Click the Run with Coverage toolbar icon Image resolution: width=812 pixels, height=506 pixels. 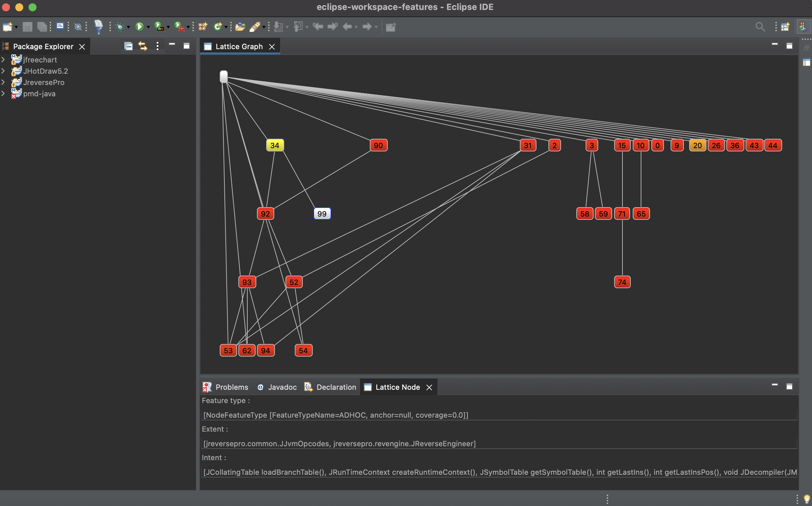point(159,27)
